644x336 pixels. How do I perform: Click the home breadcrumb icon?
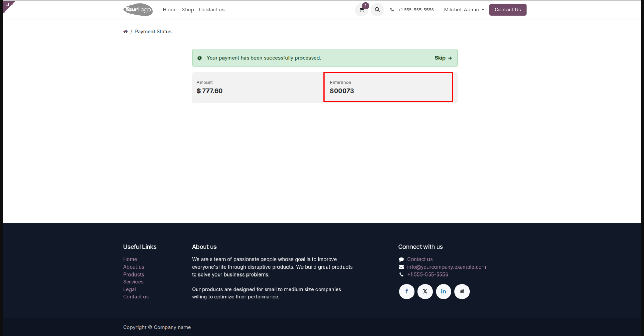[x=125, y=32]
